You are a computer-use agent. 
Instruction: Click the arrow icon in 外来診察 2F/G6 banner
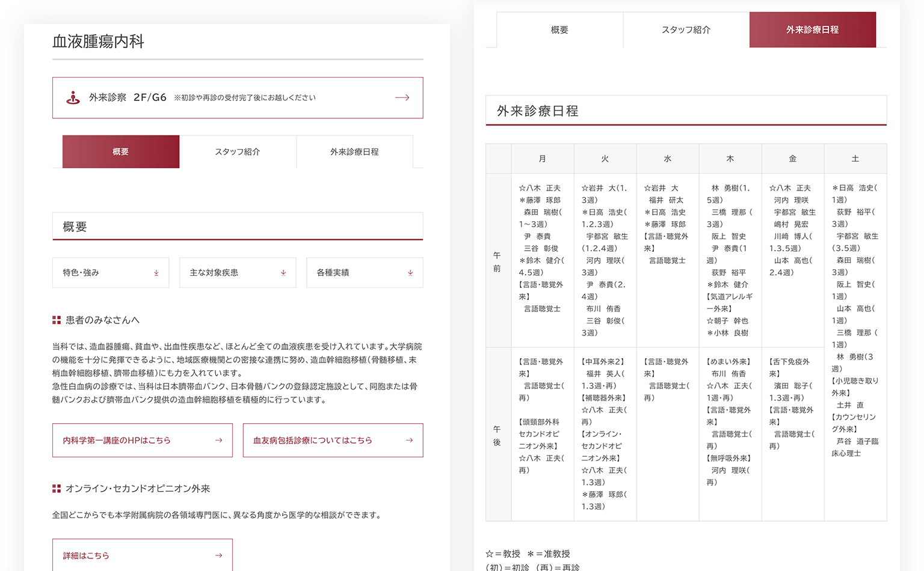(x=402, y=97)
